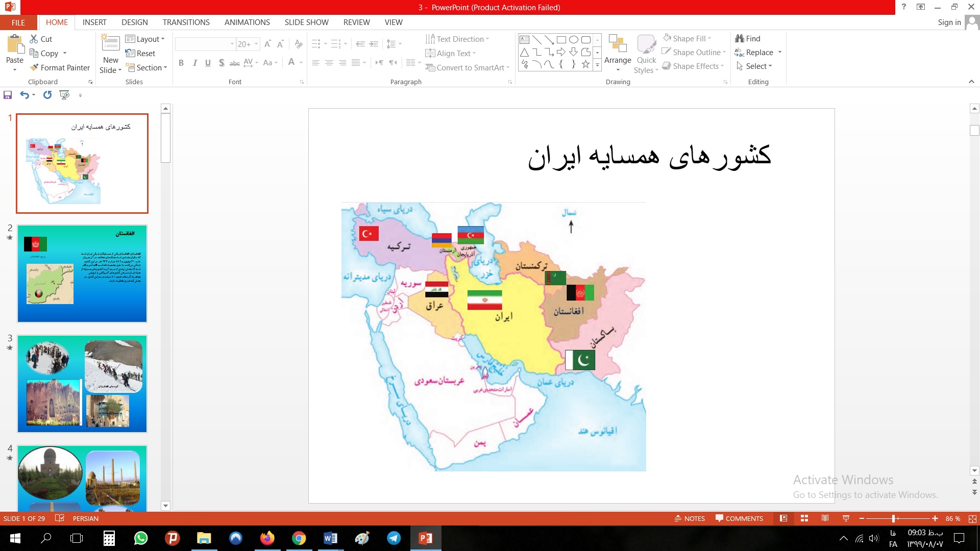
Task: Select the Afghanistan slide 2 thumbnail
Action: (x=82, y=273)
